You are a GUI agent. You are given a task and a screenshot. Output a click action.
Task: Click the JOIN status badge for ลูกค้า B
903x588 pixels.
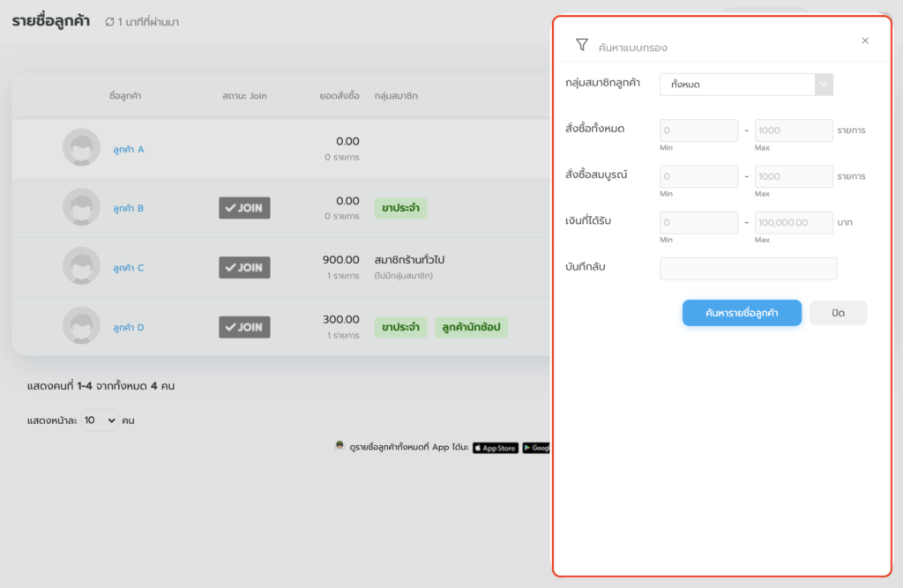[x=244, y=208]
